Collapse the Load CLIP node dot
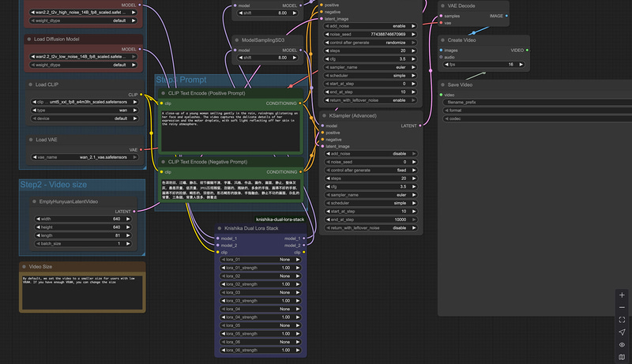The height and width of the screenshot is (364, 632). [30, 84]
